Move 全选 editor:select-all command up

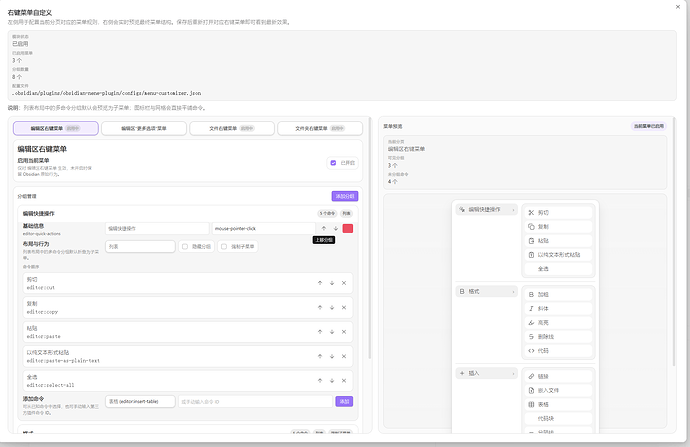pos(320,381)
